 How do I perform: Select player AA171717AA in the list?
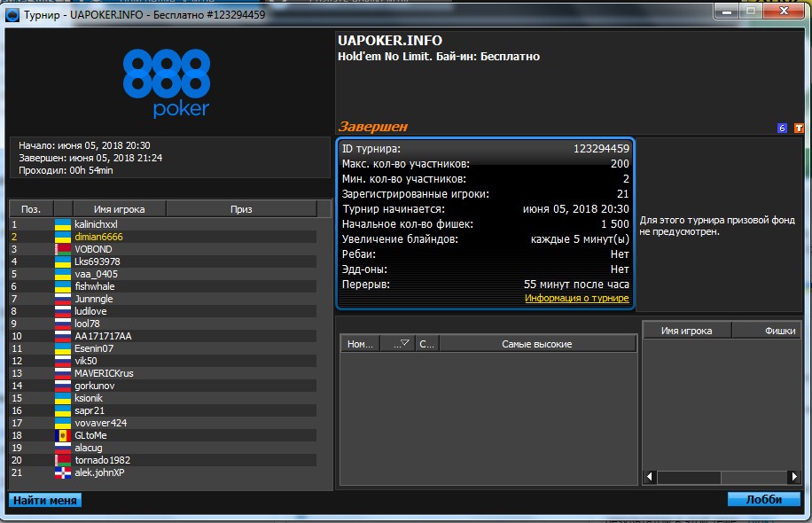pos(163,336)
